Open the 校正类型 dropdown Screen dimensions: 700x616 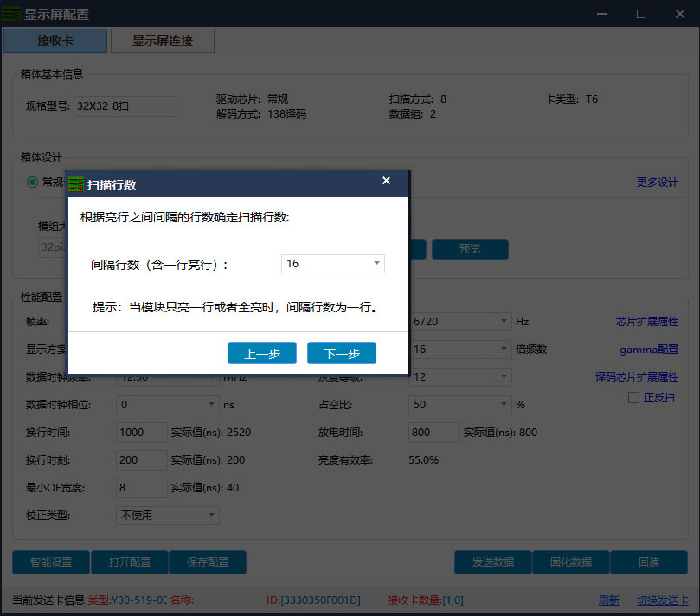coord(167,515)
